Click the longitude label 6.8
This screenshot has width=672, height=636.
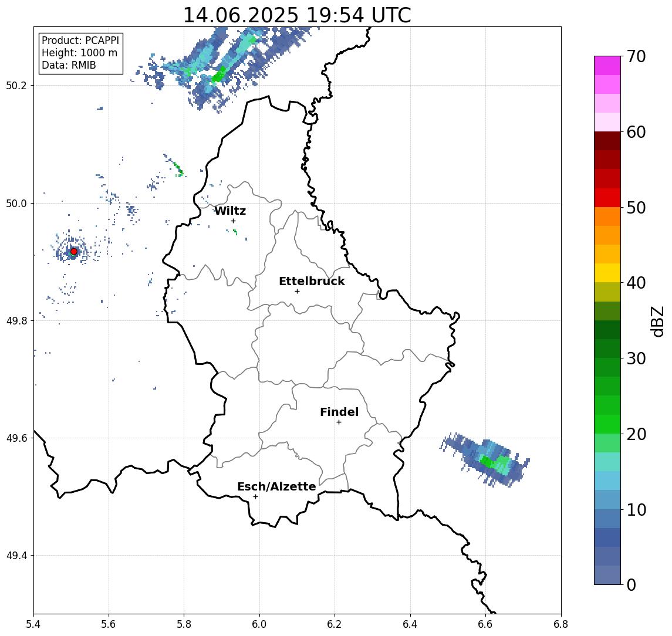[560, 624]
